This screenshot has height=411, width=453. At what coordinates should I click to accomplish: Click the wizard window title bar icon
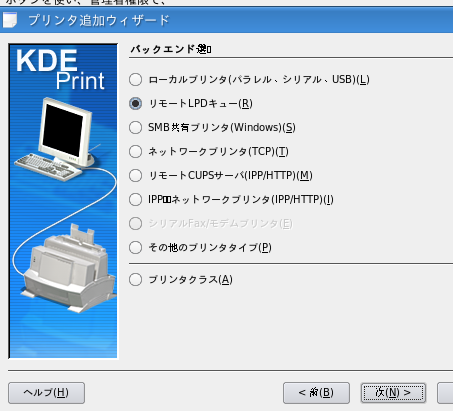[x=10, y=20]
